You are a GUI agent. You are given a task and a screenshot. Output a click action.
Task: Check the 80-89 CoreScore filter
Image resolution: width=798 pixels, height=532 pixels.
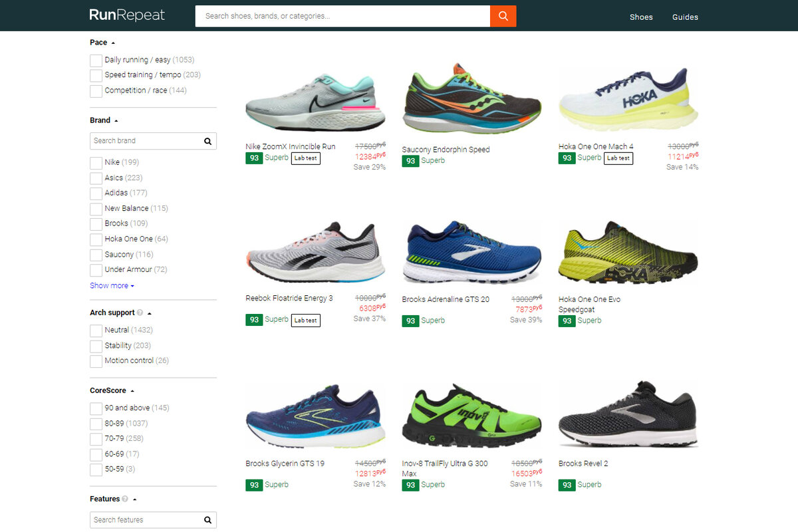96,424
